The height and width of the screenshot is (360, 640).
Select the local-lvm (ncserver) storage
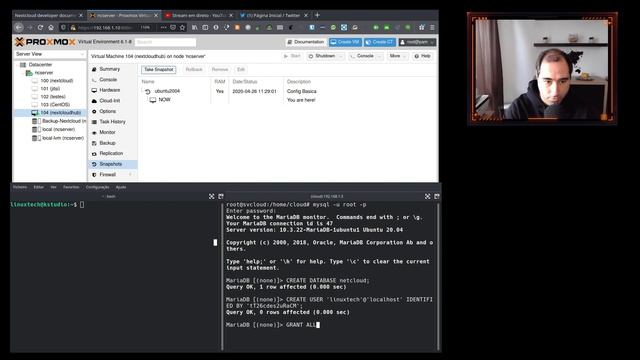[63, 138]
